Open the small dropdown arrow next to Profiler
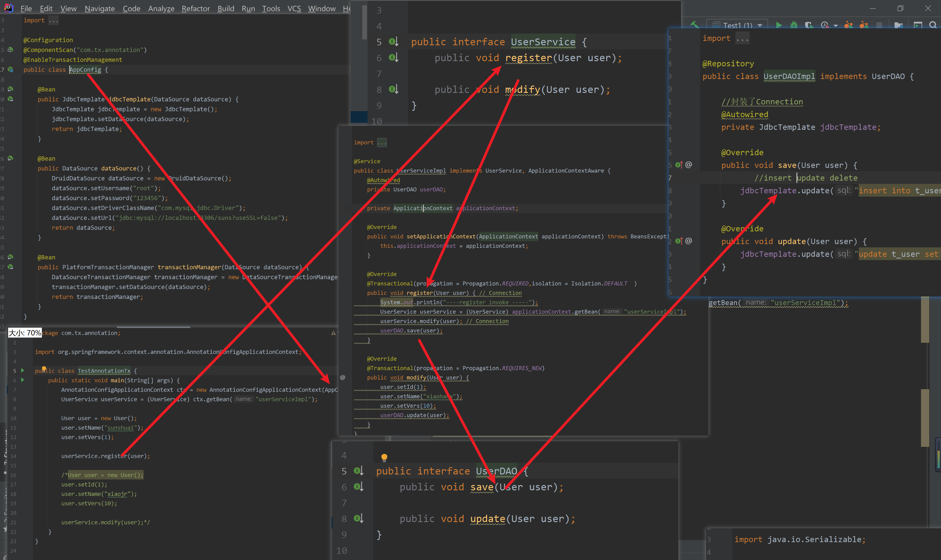 (x=835, y=26)
